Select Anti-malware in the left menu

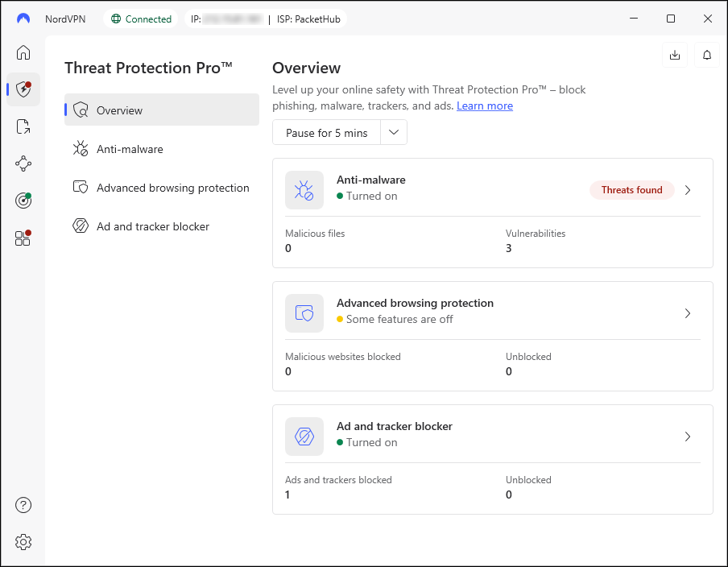[x=130, y=149]
